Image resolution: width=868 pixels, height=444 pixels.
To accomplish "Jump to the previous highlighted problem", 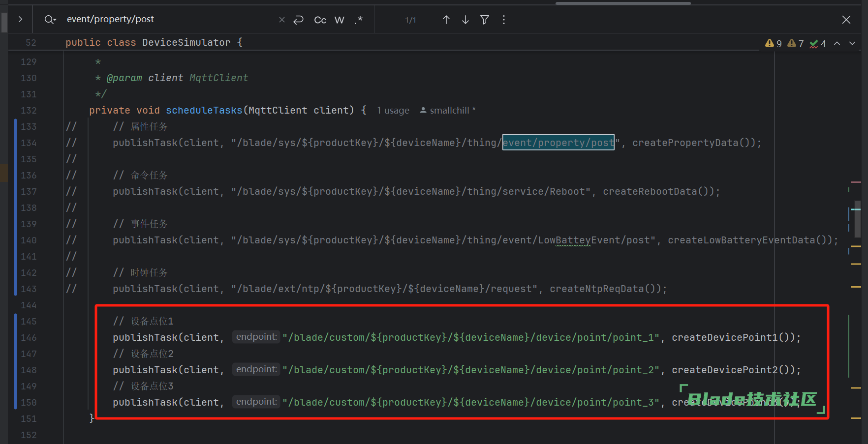I will 837,43.
